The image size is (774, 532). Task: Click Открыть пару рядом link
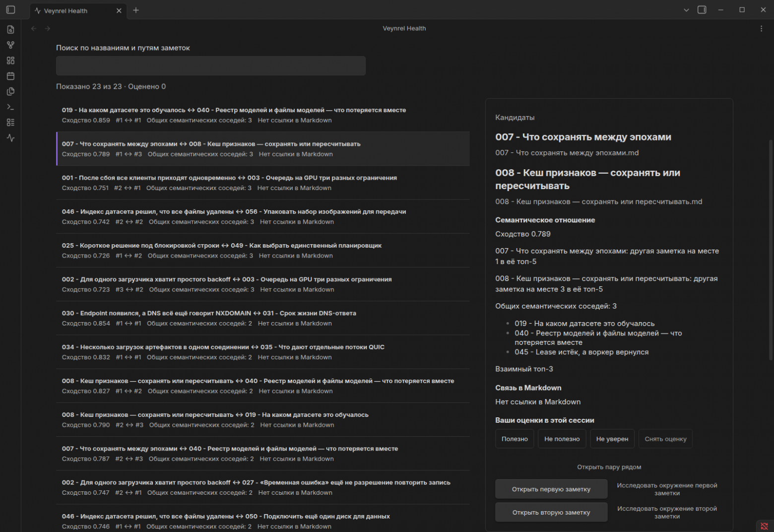point(609,467)
